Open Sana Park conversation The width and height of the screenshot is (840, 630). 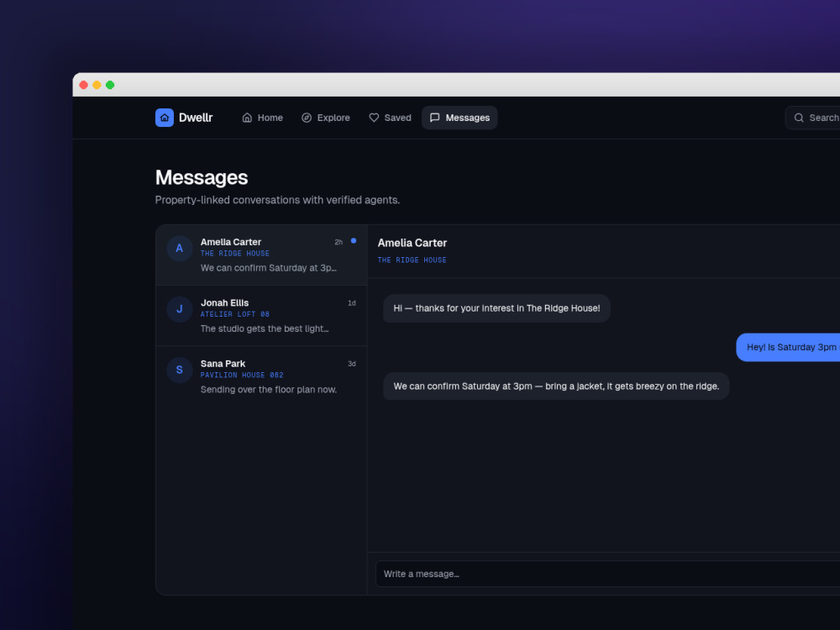coord(261,376)
